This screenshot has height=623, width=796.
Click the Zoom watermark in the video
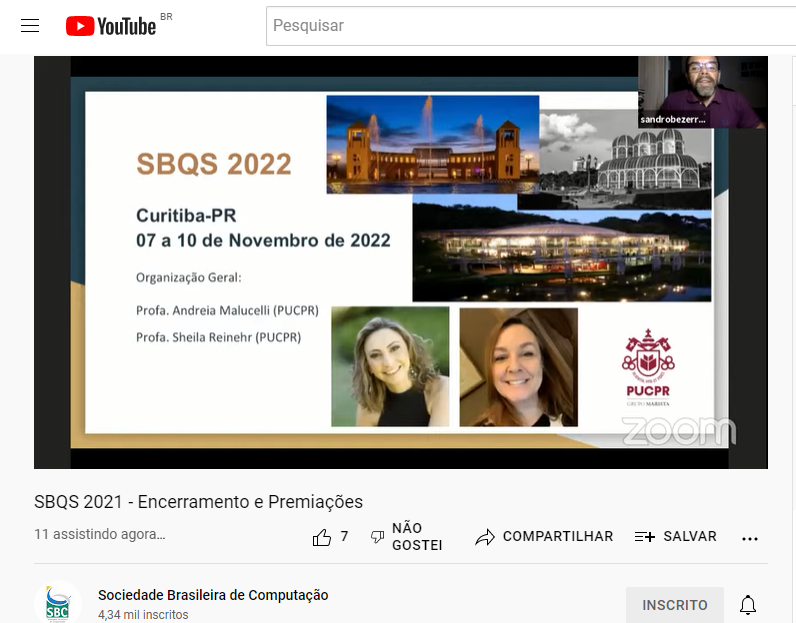point(678,431)
